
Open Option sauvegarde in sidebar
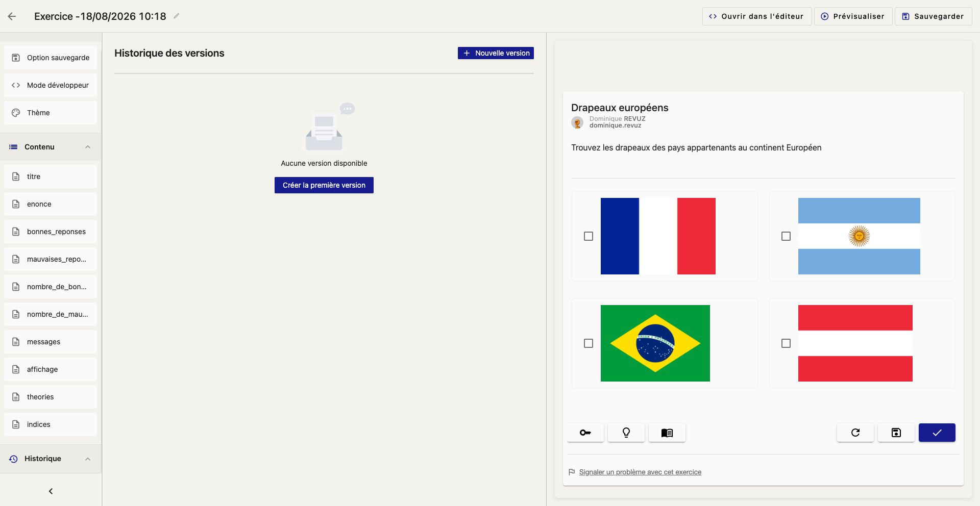click(51, 58)
